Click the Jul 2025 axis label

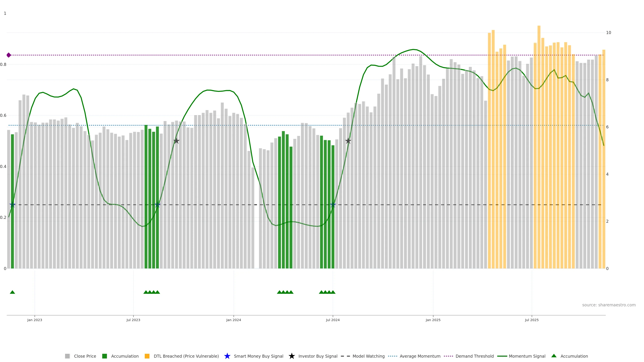click(531, 320)
